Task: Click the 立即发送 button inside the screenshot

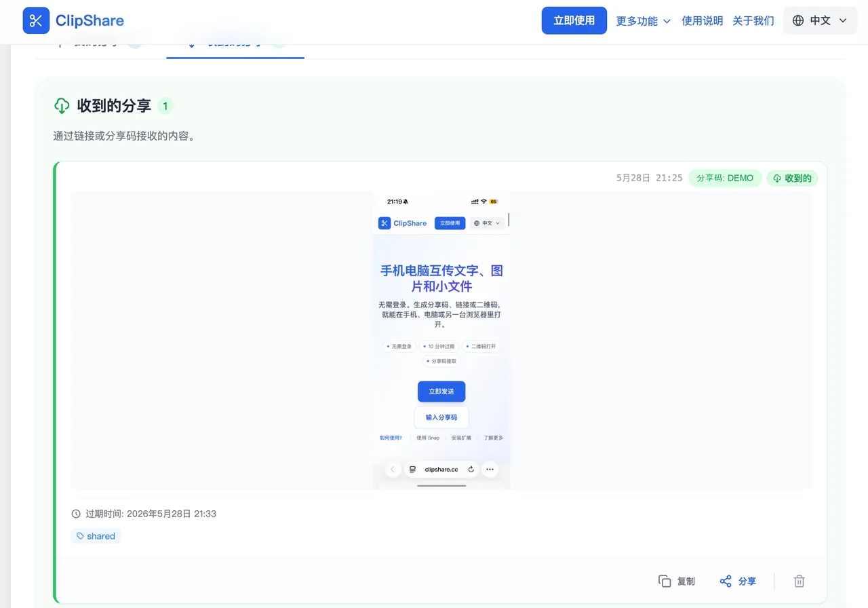Action: click(x=441, y=392)
